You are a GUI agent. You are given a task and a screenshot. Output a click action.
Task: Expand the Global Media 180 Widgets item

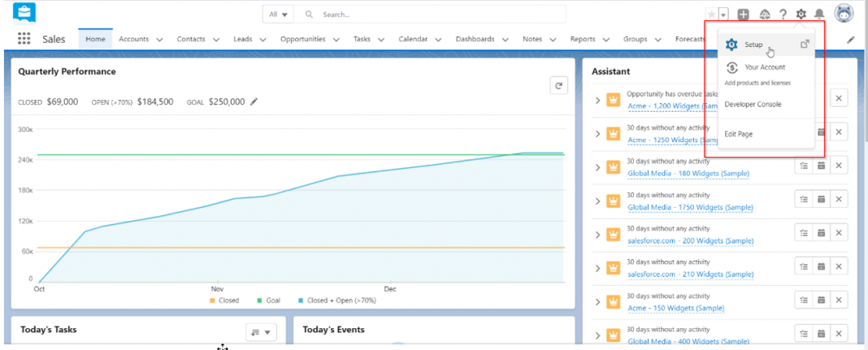pyautogui.click(x=597, y=167)
